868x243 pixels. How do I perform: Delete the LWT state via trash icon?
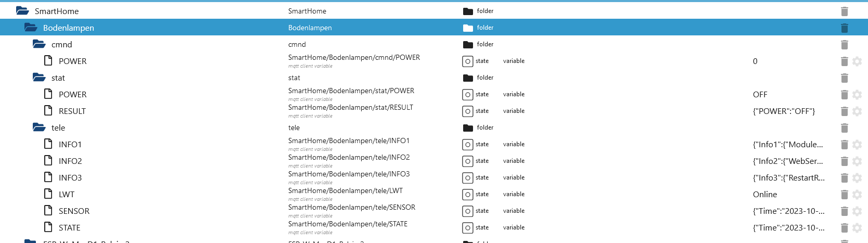pos(845,195)
